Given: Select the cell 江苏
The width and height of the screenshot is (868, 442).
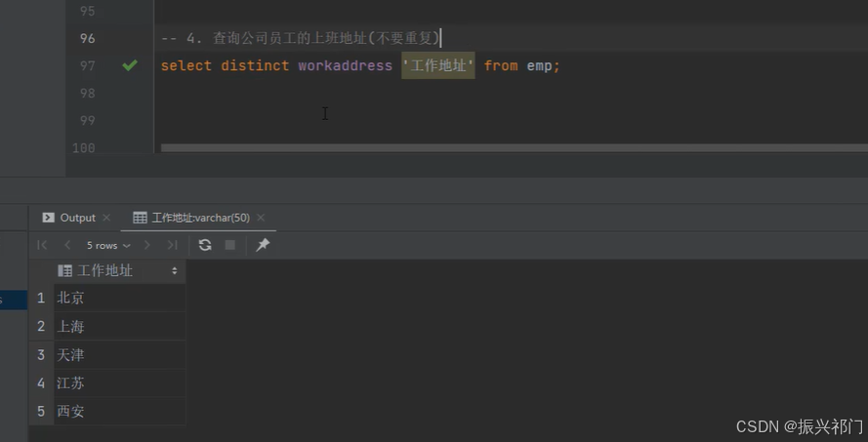Looking at the screenshot, I should tap(119, 382).
